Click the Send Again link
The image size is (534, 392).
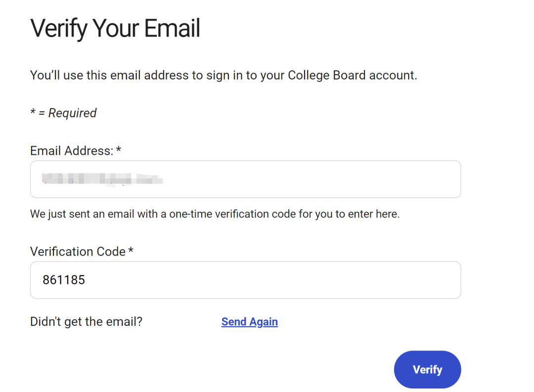(x=249, y=322)
